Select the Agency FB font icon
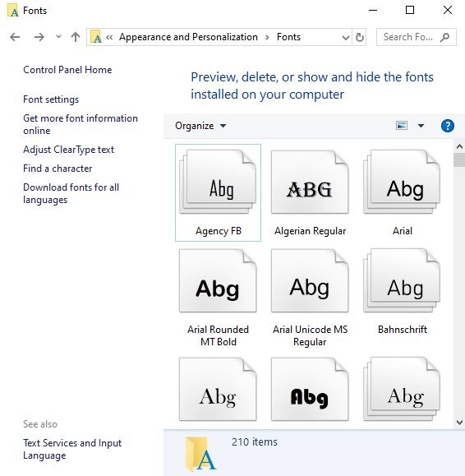Viewport: 465px width, 476px height. point(218,182)
